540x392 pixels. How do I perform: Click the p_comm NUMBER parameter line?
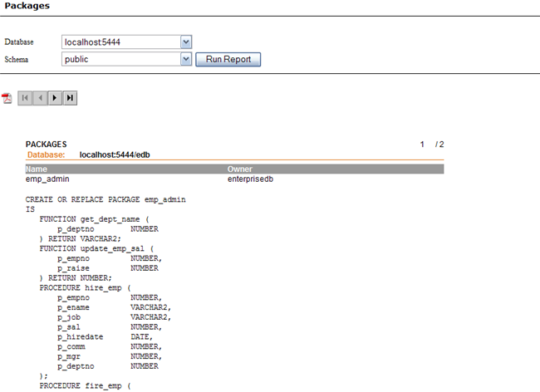(x=110, y=346)
